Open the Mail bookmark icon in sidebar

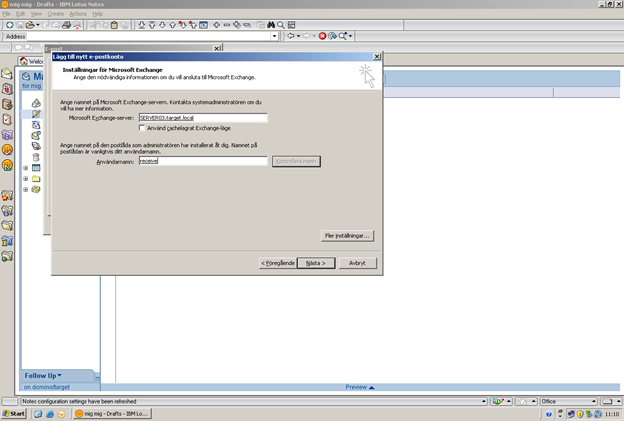(7, 74)
